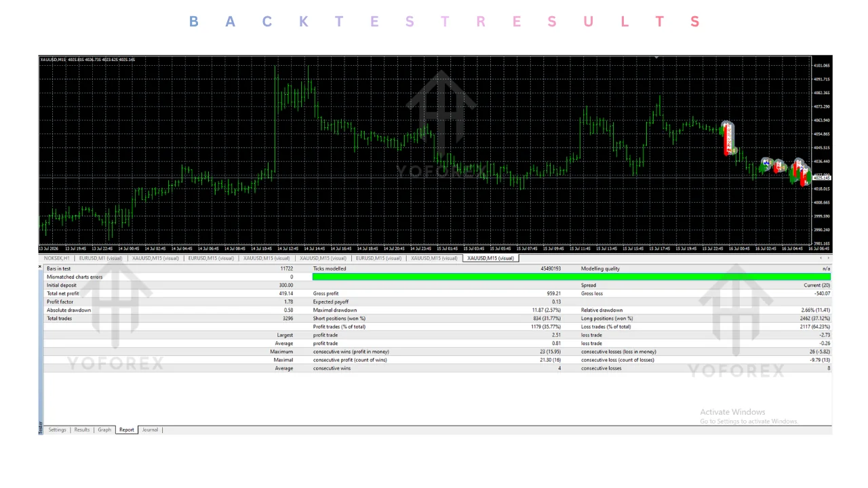Viewport: 868px width, 488px height.
Task: Click the 'Profit factor' label
Action: pyautogui.click(x=60, y=302)
